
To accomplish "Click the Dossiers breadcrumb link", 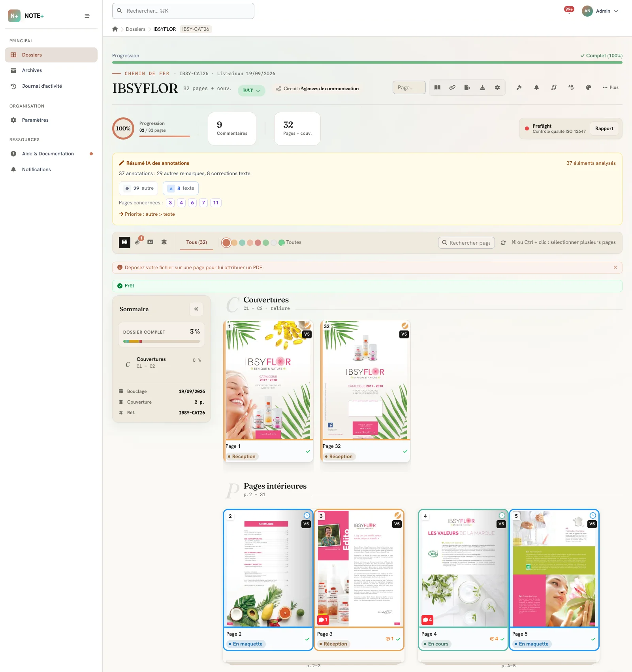I will click(135, 29).
